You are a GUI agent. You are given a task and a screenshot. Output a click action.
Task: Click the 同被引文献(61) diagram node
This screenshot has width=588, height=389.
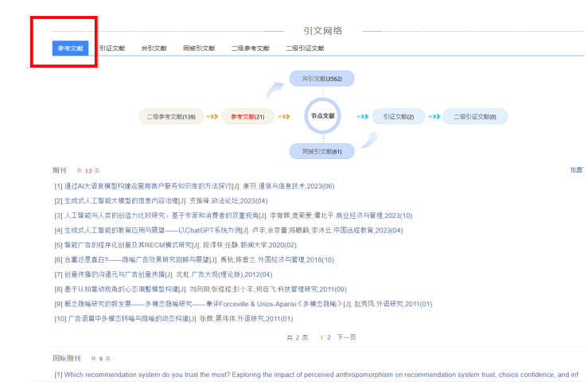(x=321, y=152)
